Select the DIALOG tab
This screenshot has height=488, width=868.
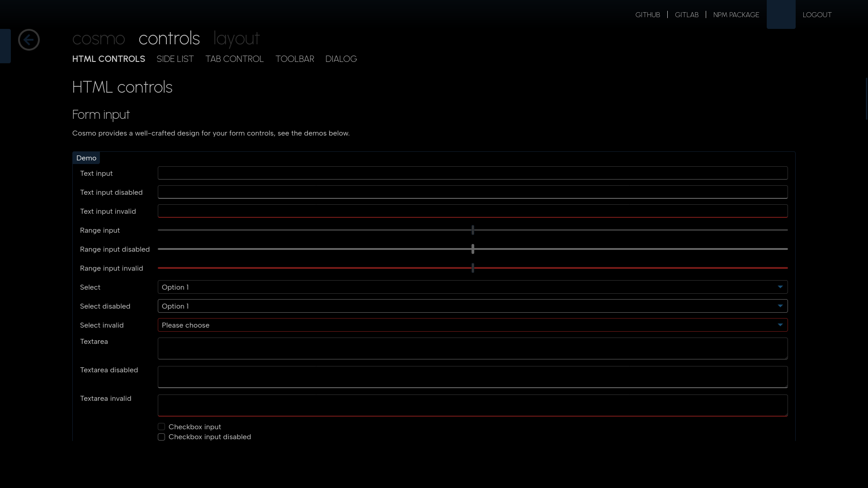click(341, 59)
